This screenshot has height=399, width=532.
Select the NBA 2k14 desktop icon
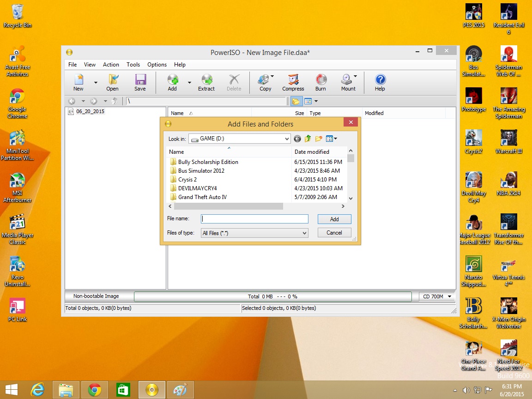508,184
